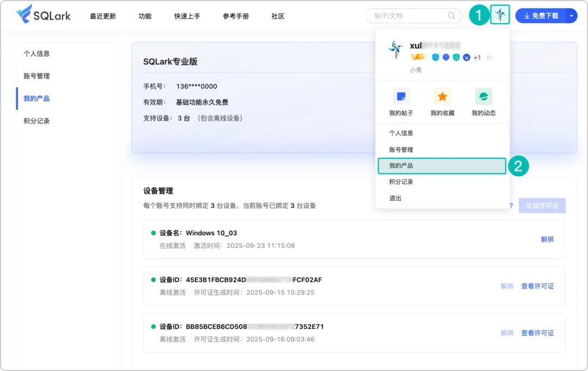
Task: Click 查看许可证 for device BB85BCEB6CD508
Action: [x=537, y=333]
